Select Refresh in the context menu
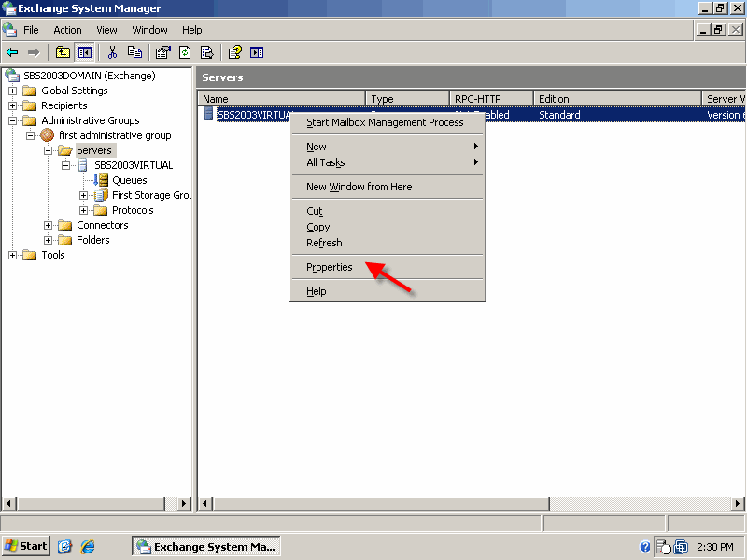Viewport: 747px width, 560px height. click(x=388, y=243)
